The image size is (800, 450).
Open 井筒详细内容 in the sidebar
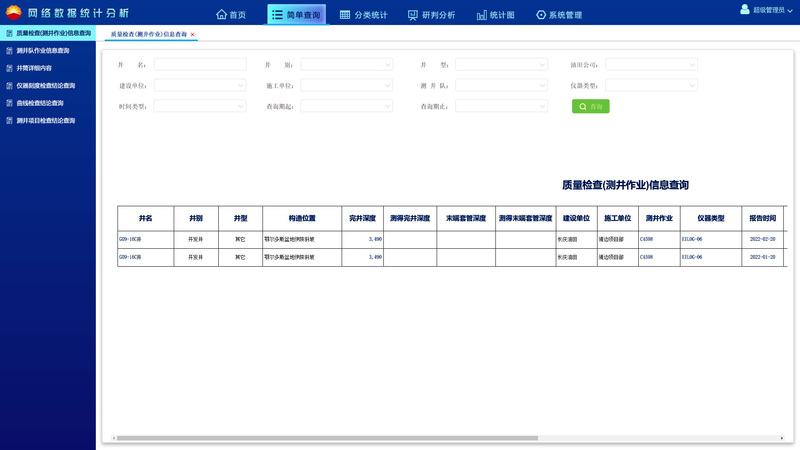tap(34, 68)
